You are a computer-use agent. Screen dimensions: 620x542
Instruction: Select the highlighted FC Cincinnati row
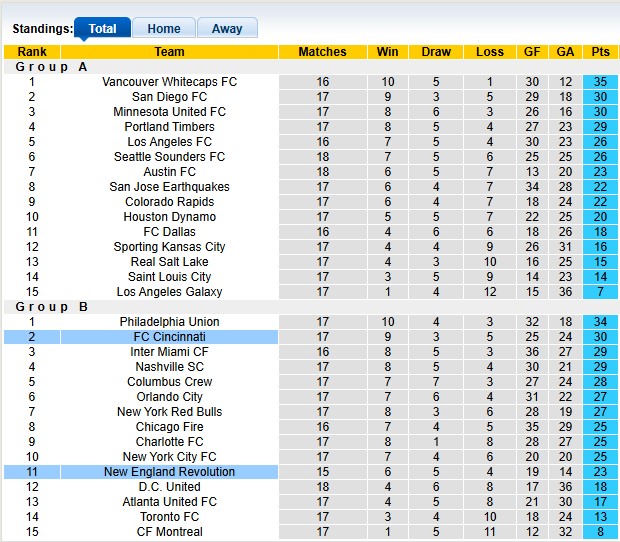pyautogui.click(x=169, y=337)
